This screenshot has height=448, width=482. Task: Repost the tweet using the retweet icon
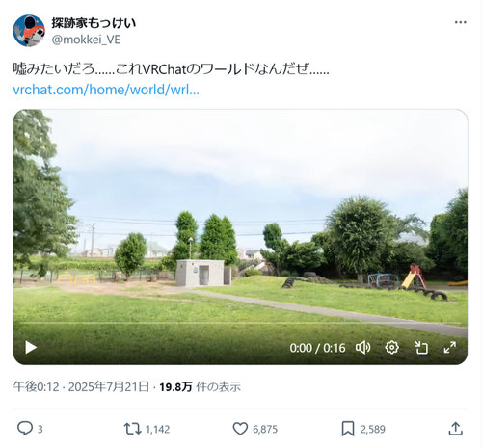coord(132,429)
